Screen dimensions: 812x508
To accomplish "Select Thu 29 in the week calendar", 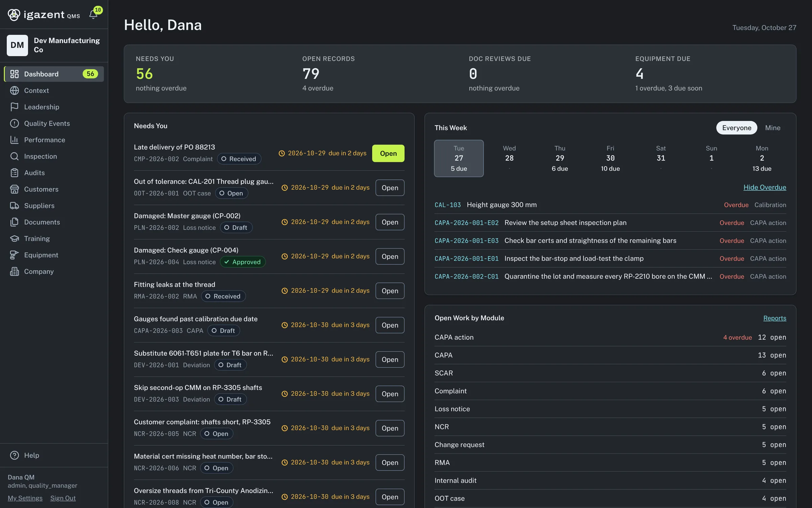I will [560, 158].
